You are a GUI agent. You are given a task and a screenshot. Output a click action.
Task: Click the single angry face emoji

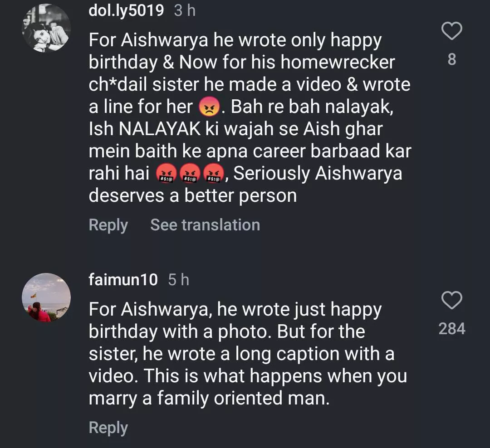coord(209,107)
